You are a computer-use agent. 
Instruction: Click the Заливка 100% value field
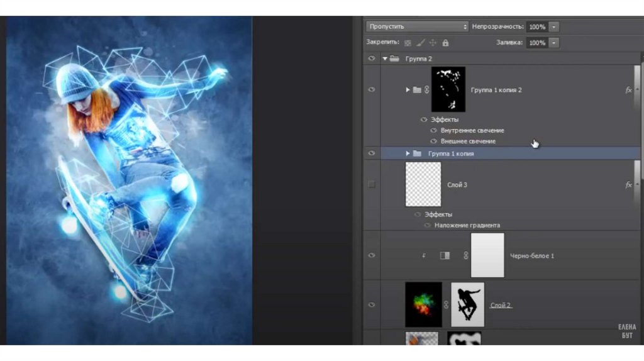pos(537,43)
